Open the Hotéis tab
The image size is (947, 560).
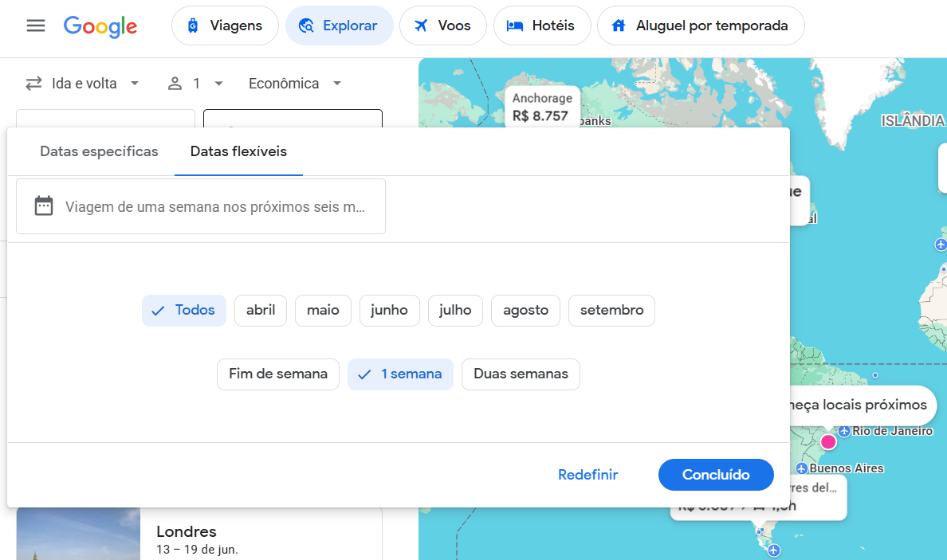pyautogui.click(x=542, y=25)
